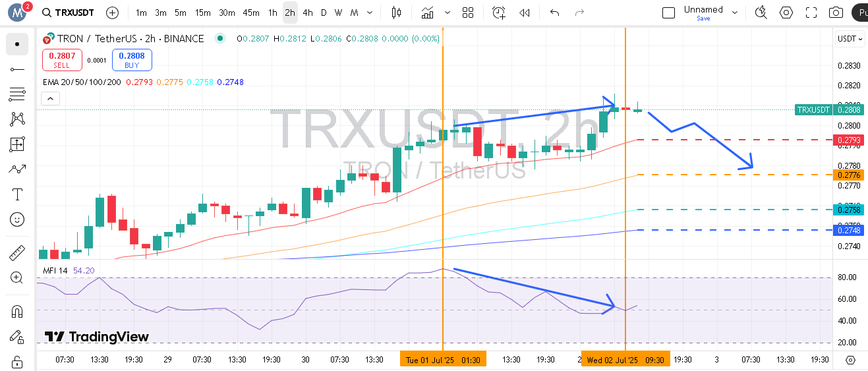Select the trend line tool
Screen dimensions: 868x371
pos(17,69)
